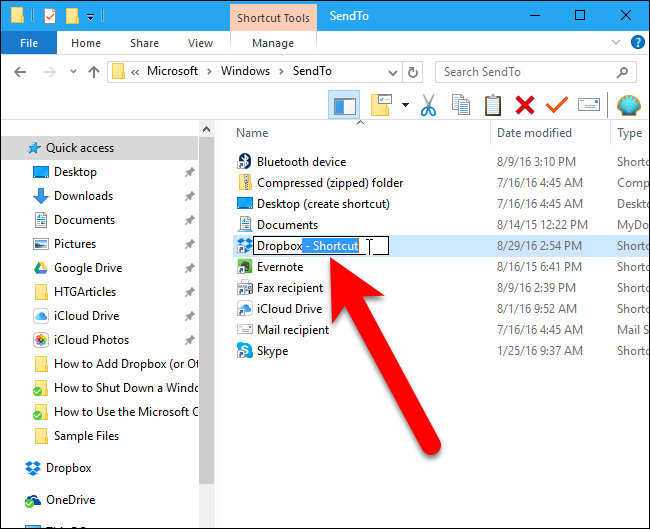Open the Quick Access Toolbar customize dropdown
Viewport: 650px width, 529px height.
click(x=91, y=16)
